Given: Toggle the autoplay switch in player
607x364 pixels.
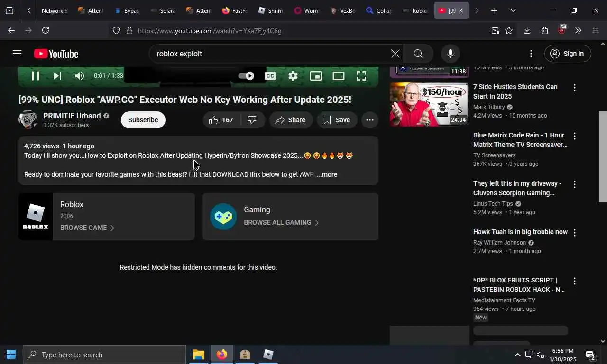Looking at the screenshot, I should (246, 76).
